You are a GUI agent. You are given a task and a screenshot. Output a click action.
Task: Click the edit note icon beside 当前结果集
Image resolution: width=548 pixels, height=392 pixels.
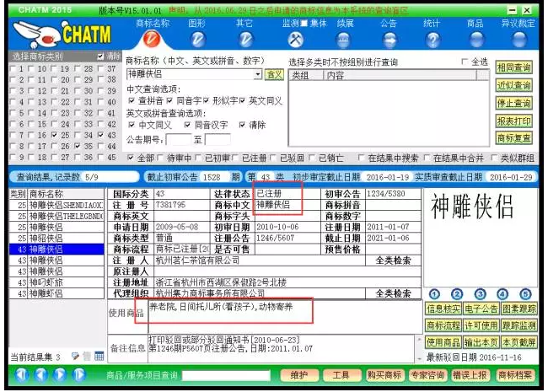75,356
